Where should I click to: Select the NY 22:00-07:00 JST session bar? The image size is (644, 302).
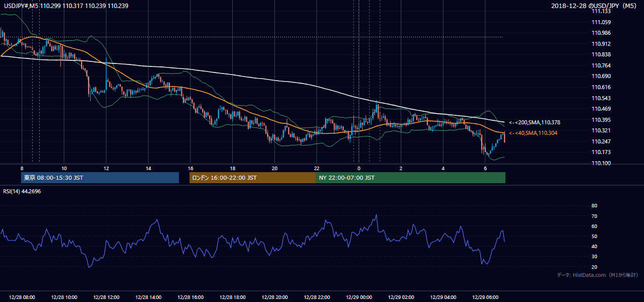coord(411,178)
